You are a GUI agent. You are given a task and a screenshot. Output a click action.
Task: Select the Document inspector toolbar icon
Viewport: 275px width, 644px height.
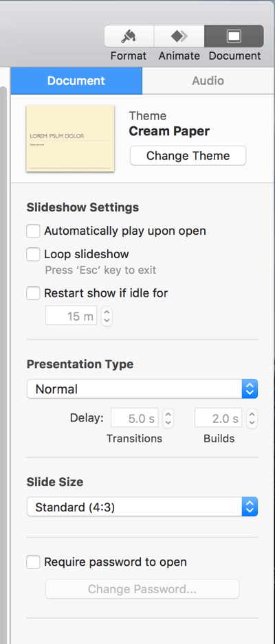point(234,36)
